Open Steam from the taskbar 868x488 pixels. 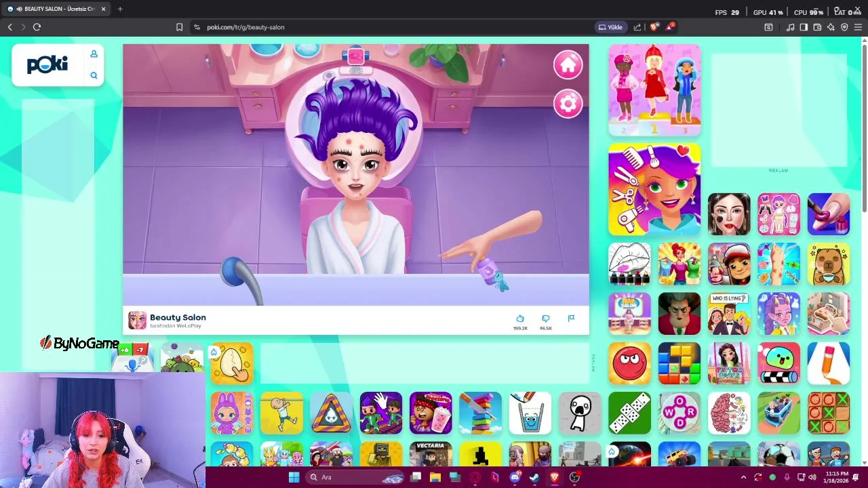pos(534,477)
